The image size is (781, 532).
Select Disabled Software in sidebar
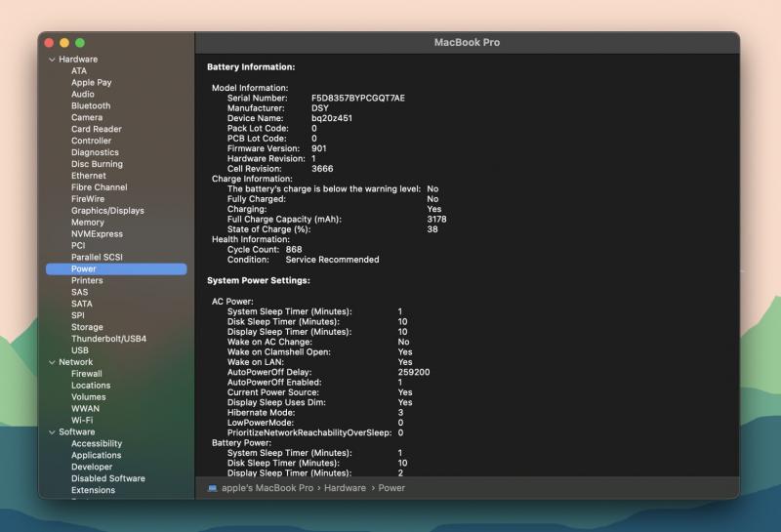(x=107, y=479)
